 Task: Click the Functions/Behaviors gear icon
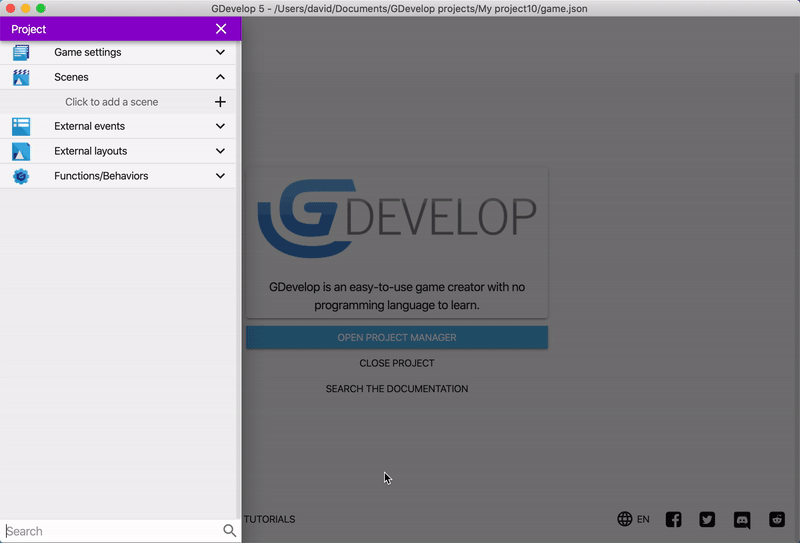click(x=21, y=176)
